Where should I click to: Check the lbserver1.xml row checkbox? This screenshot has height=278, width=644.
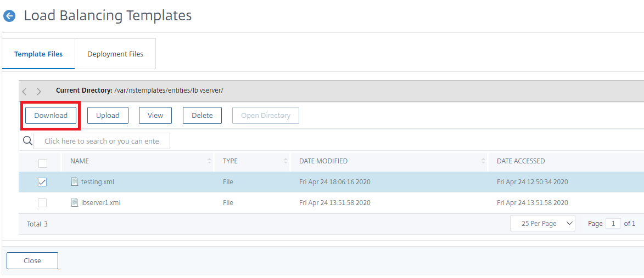[x=42, y=203]
